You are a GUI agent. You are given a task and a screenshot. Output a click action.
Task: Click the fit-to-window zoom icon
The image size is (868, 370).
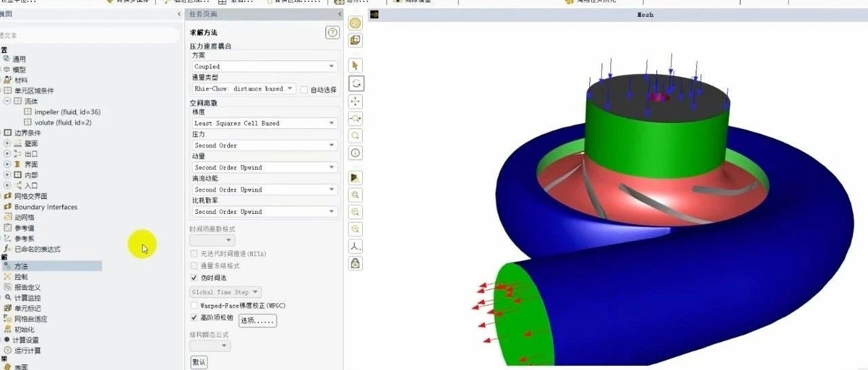coord(355,194)
